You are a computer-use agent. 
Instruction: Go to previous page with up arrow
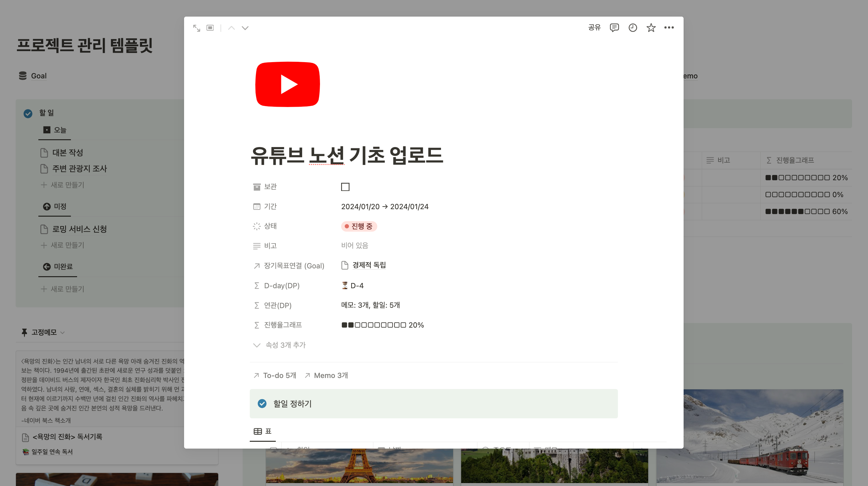point(231,28)
